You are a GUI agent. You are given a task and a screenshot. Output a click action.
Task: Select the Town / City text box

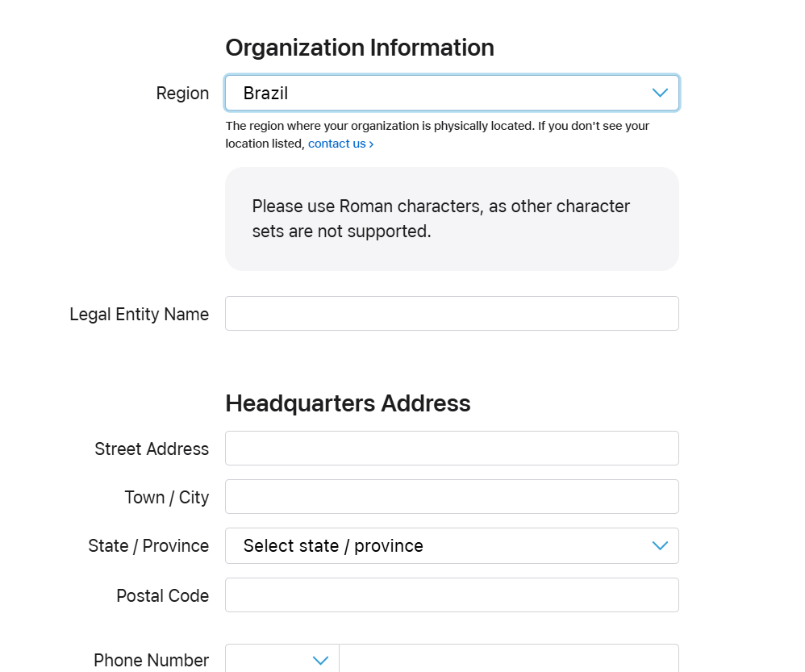tap(452, 497)
